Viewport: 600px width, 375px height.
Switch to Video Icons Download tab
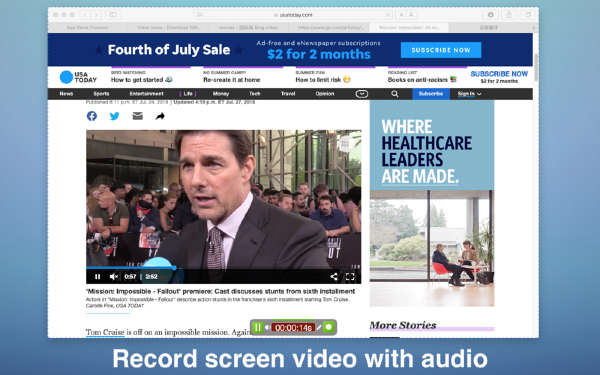tap(168, 28)
